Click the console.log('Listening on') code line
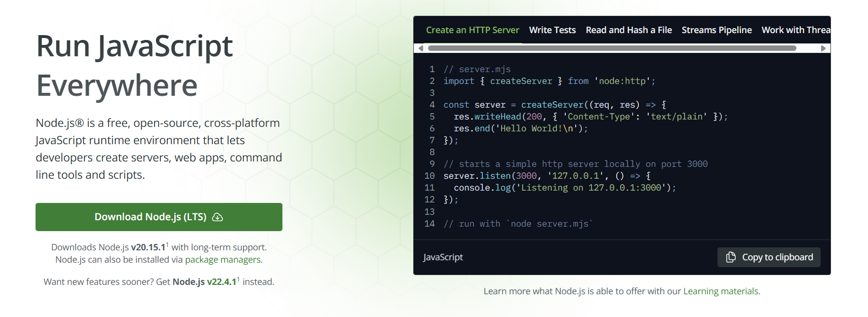868x317 pixels. click(565, 188)
